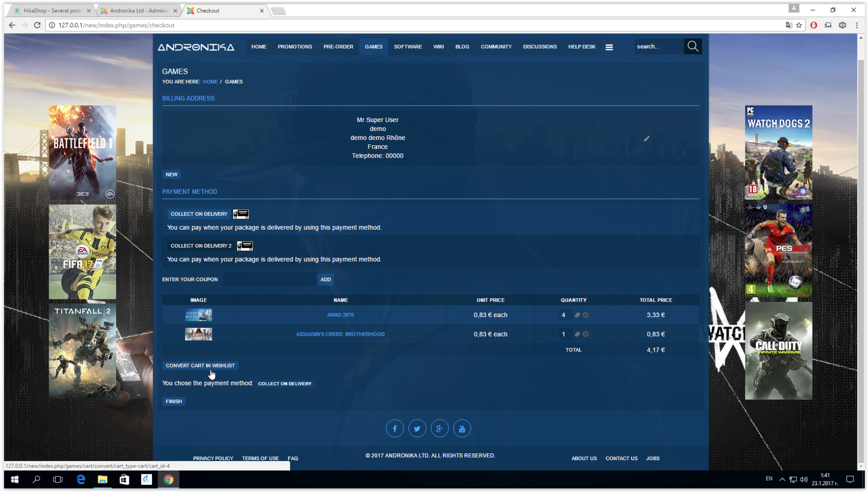Open the Community menu item

point(496,47)
